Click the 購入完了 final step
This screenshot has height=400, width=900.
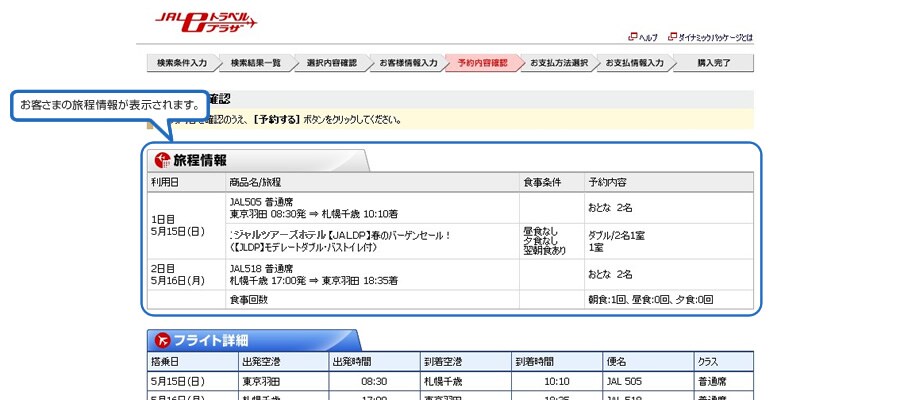coord(713,63)
